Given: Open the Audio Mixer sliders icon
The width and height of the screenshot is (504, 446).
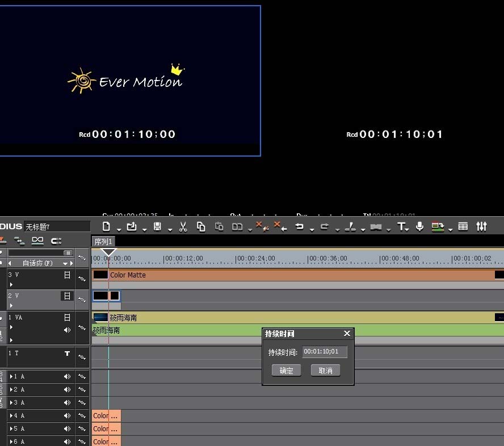Looking at the screenshot, I should point(481,226).
